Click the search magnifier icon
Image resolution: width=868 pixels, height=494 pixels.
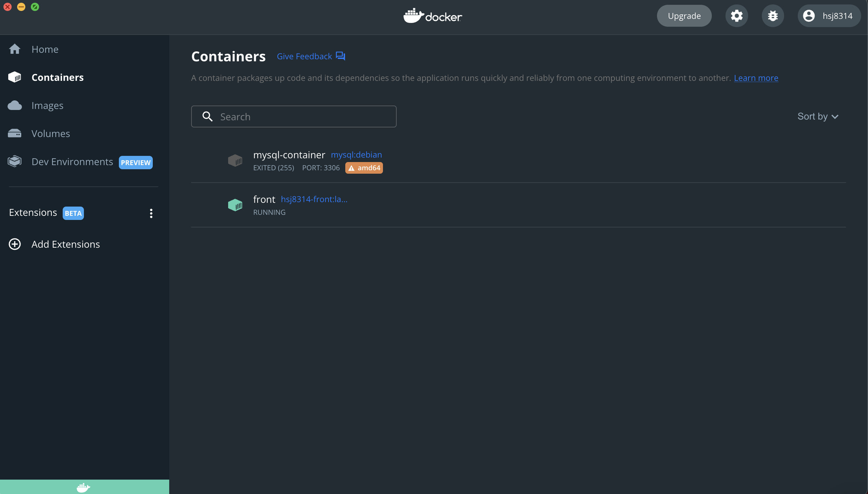(207, 116)
